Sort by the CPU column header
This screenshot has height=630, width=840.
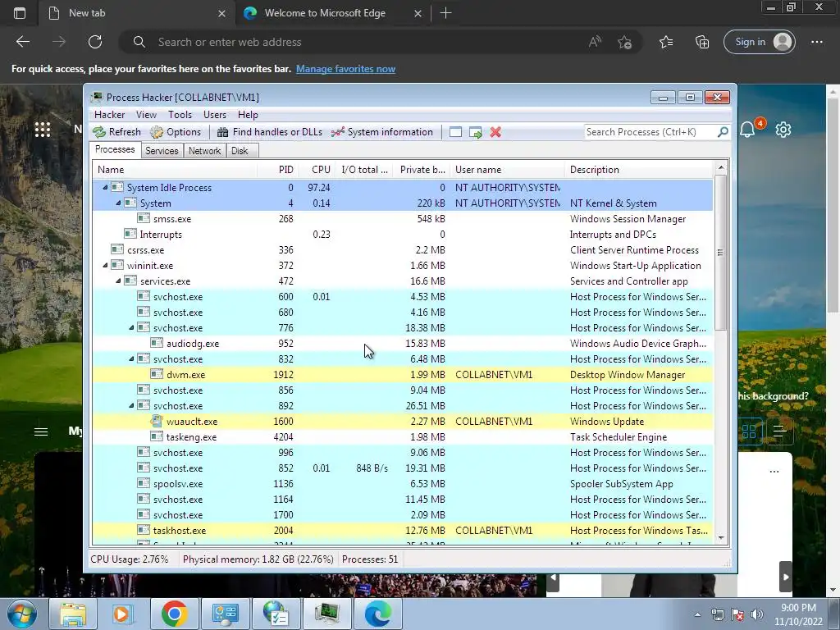click(317, 170)
